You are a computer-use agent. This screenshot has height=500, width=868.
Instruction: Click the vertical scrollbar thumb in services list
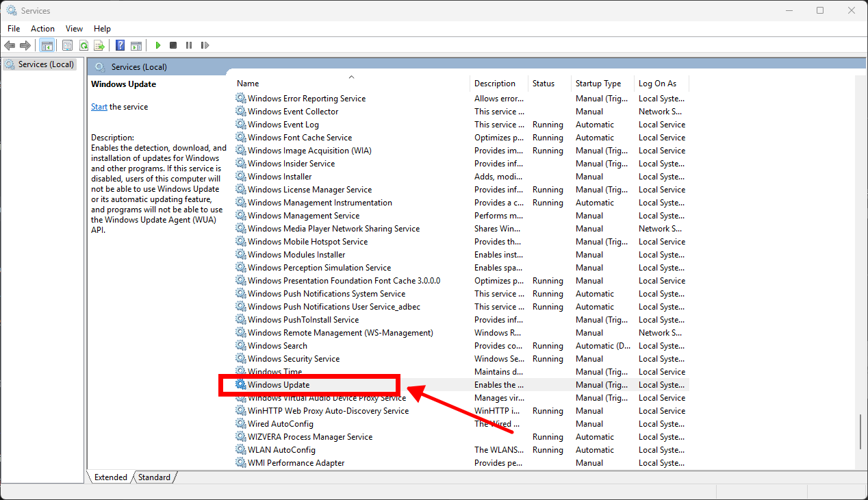tap(860, 432)
